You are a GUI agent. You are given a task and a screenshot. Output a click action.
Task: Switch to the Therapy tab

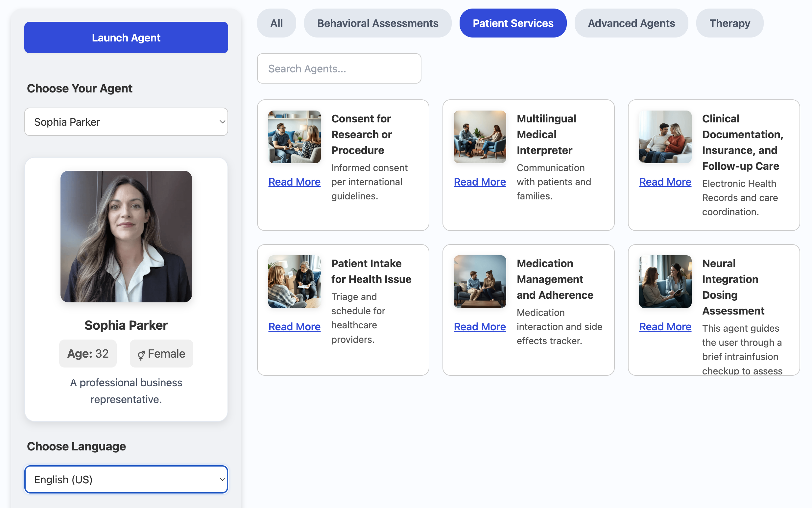(729, 23)
